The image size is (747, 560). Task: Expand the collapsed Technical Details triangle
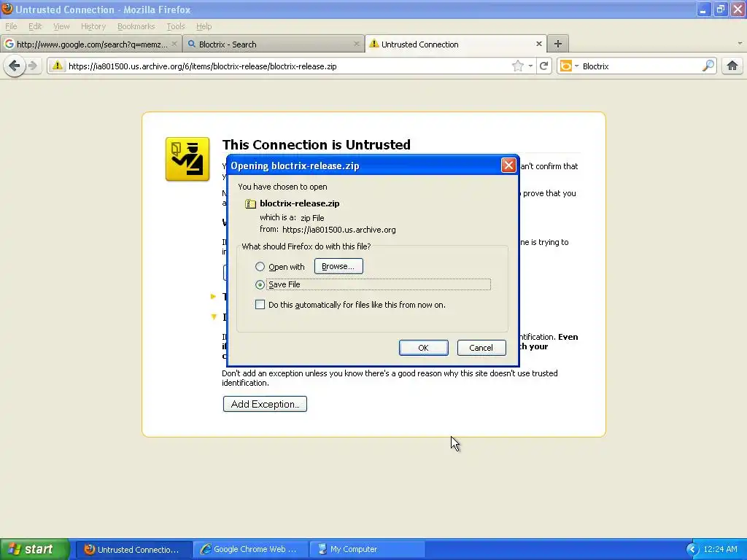click(x=214, y=296)
